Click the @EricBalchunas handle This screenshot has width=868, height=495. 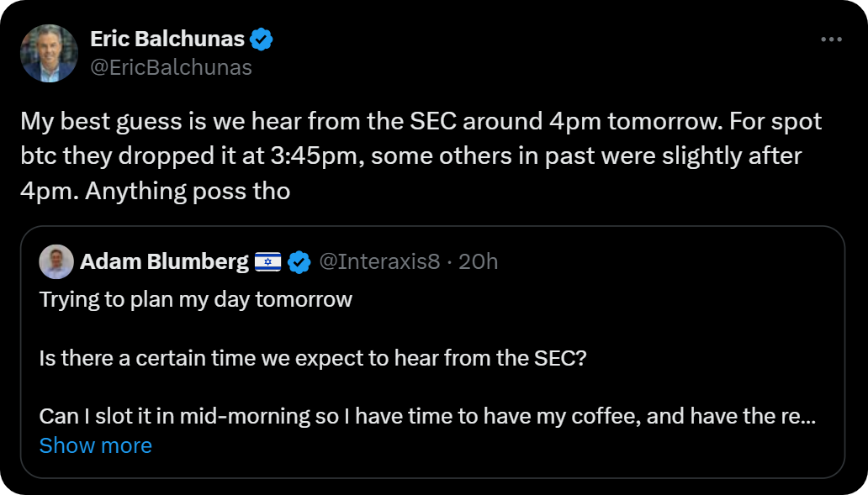[x=171, y=67]
